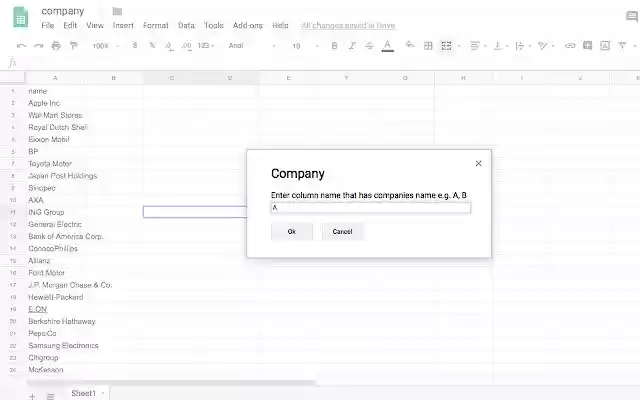Add a new sheet with plus icon

point(32,396)
